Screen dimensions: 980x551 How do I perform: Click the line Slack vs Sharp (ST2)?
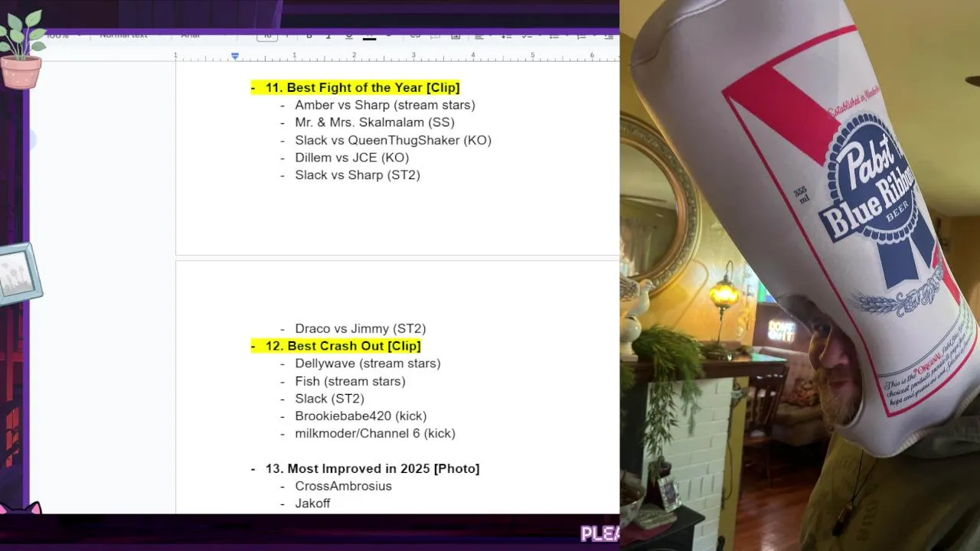tap(358, 175)
